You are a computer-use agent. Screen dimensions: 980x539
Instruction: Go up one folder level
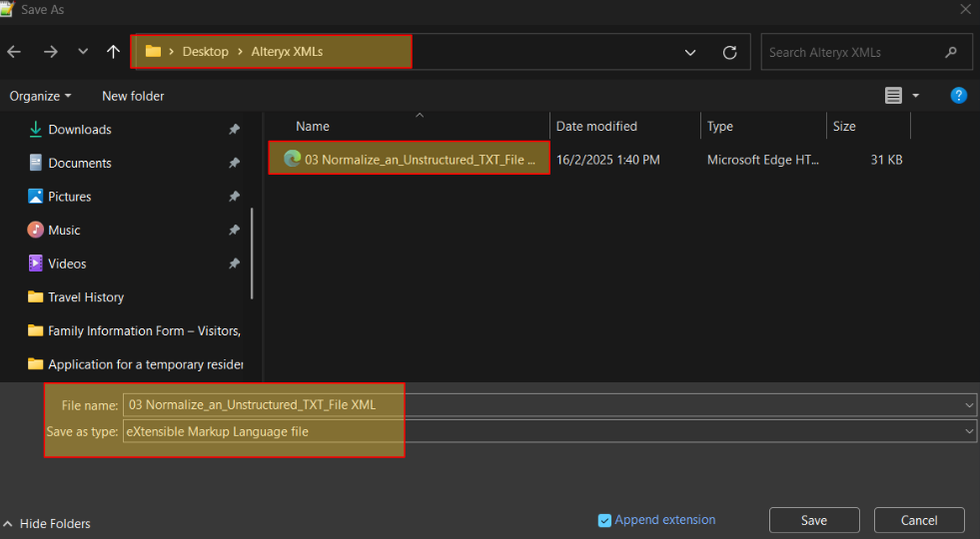point(113,52)
